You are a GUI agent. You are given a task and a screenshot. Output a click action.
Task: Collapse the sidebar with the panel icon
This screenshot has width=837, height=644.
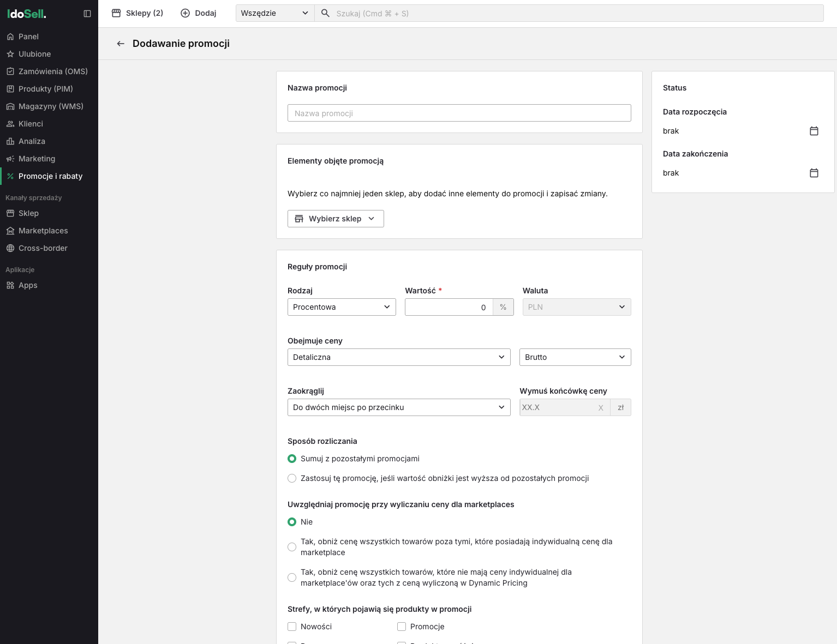click(x=87, y=14)
